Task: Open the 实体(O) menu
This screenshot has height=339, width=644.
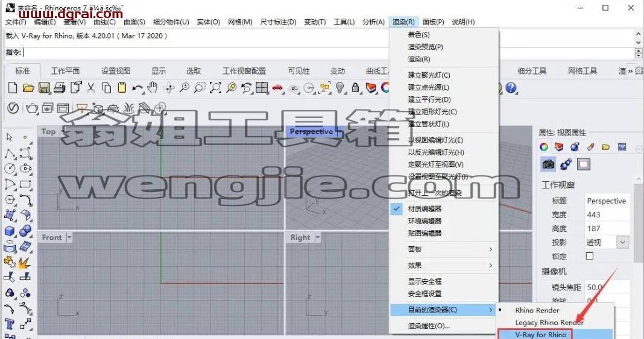Action: 209,22
